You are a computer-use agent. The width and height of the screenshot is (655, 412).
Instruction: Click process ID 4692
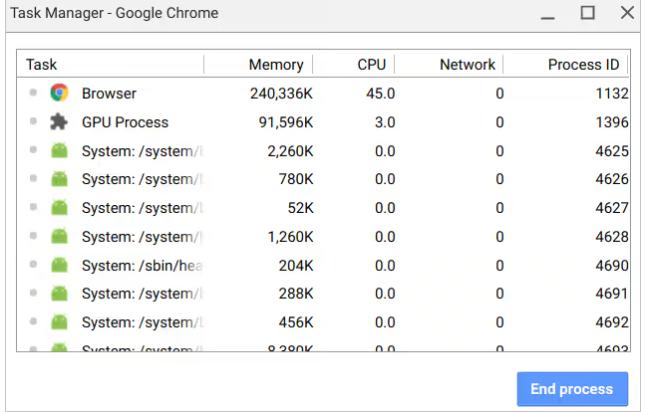pos(612,323)
